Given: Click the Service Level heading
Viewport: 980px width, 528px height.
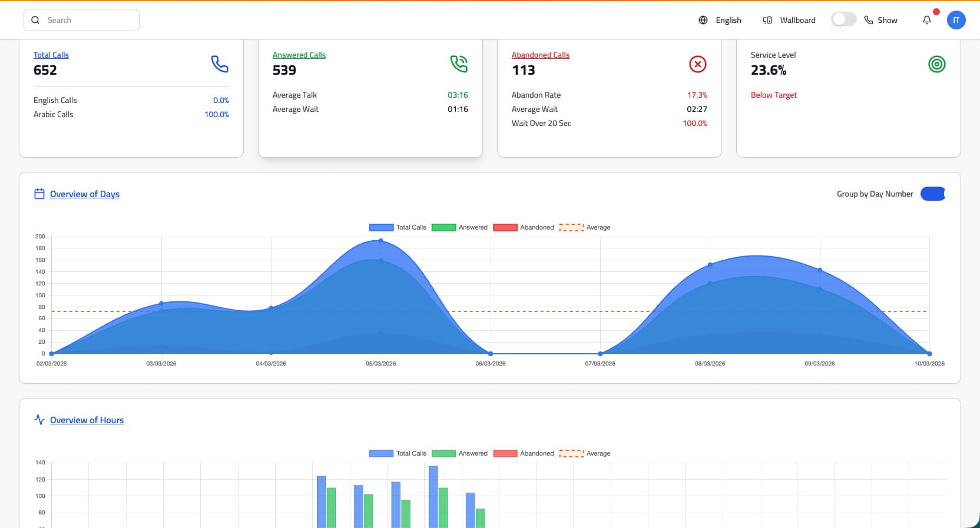Looking at the screenshot, I should click(773, 55).
